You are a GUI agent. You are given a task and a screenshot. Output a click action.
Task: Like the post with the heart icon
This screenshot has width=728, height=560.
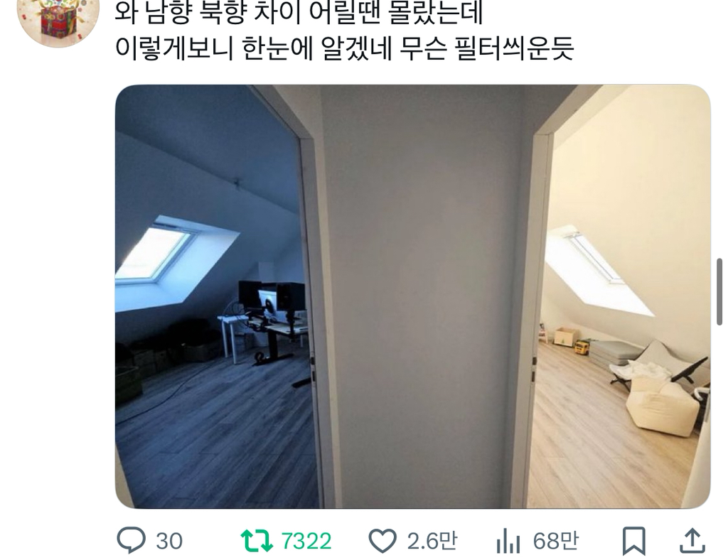(x=382, y=541)
